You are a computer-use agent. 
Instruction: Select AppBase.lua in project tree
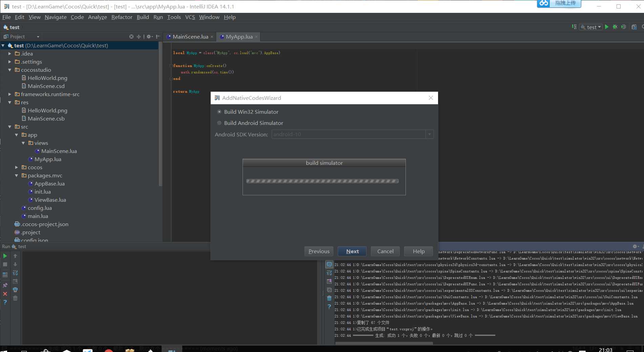pos(49,183)
